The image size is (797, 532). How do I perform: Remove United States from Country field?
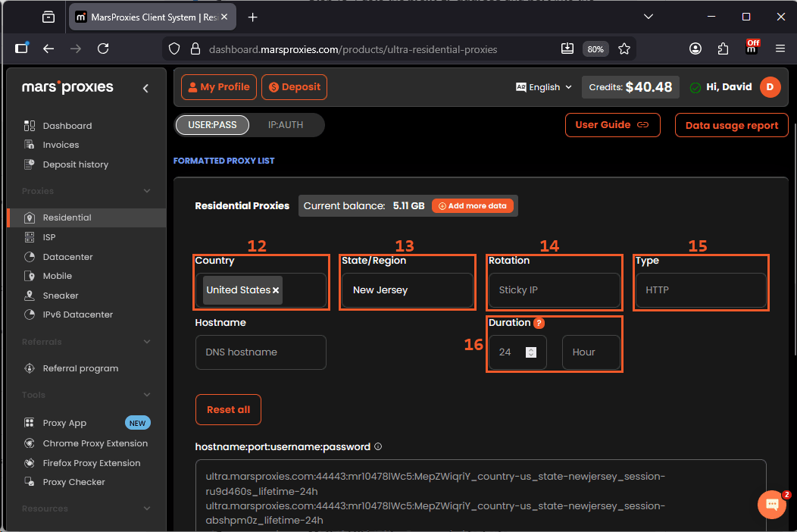pyautogui.click(x=276, y=290)
